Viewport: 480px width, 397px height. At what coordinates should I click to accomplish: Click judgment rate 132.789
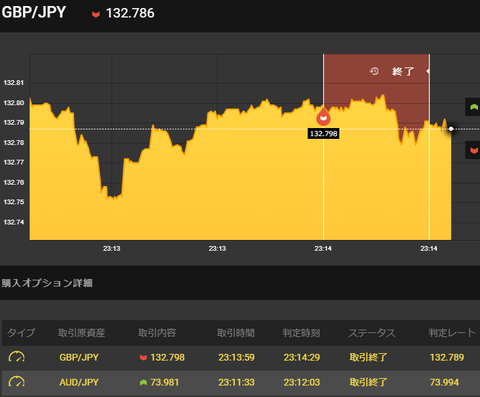click(447, 357)
